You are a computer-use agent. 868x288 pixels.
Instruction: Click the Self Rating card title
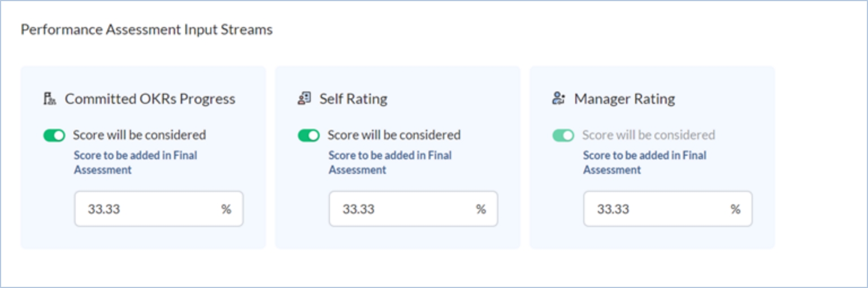pyautogui.click(x=353, y=99)
